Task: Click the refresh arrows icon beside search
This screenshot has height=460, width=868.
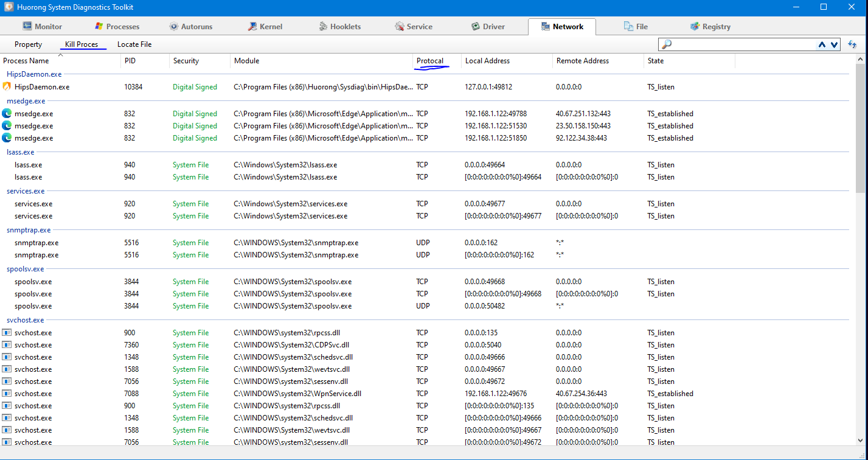Action: [852, 44]
